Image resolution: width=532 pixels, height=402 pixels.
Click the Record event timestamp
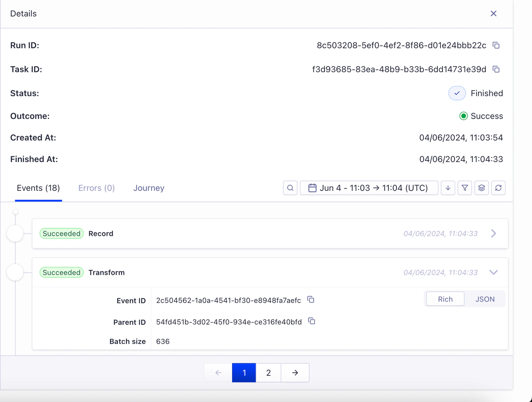[x=441, y=234]
